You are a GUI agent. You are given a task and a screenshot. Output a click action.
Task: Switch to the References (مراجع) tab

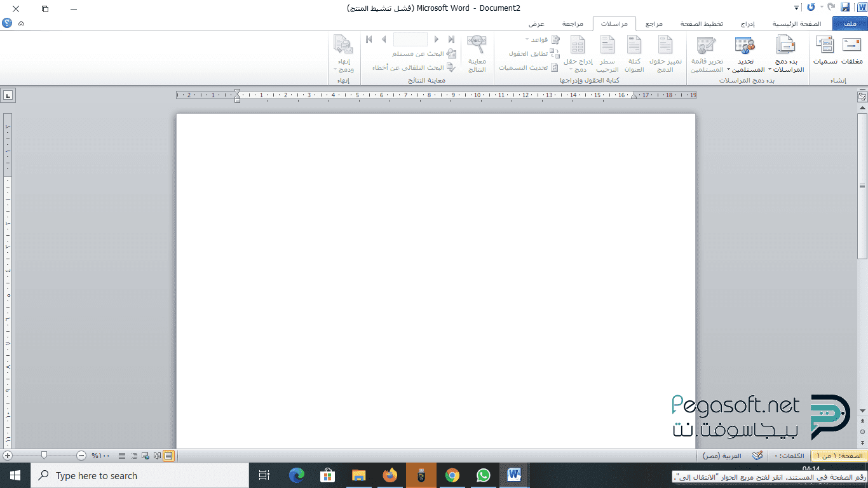point(654,24)
